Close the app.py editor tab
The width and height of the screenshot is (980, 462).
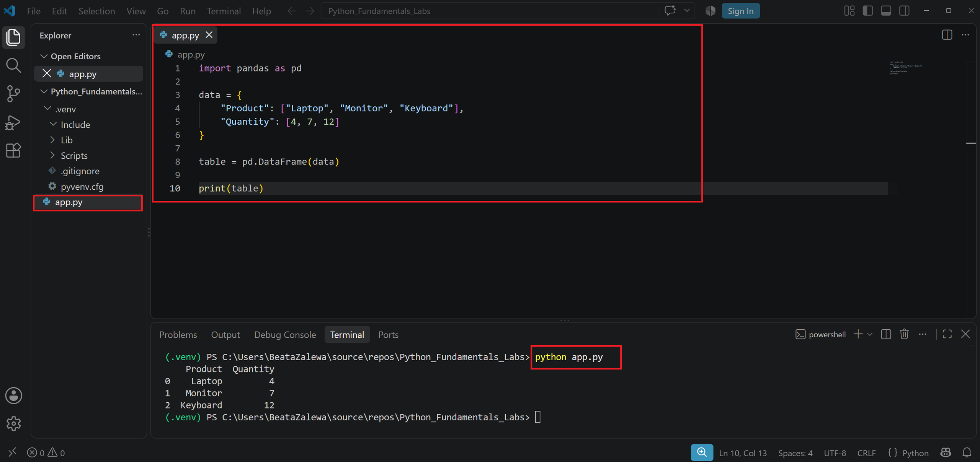tap(209, 35)
